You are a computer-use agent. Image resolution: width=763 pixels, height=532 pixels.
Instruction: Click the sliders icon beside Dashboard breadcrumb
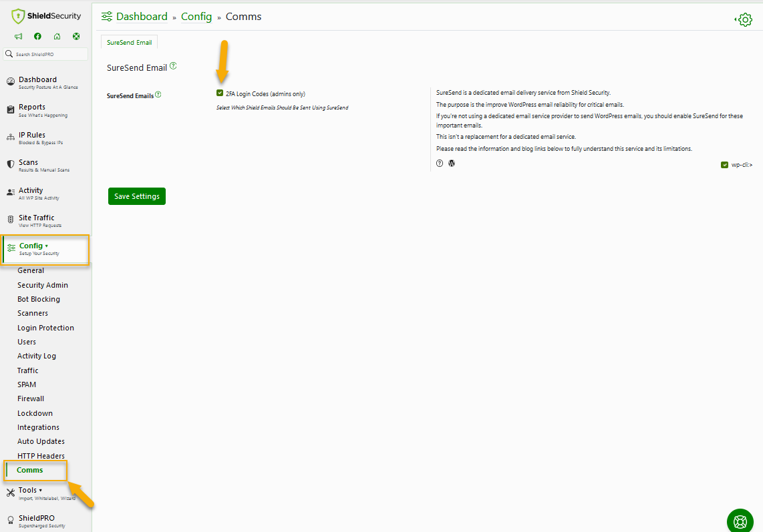click(x=107, y=17)
